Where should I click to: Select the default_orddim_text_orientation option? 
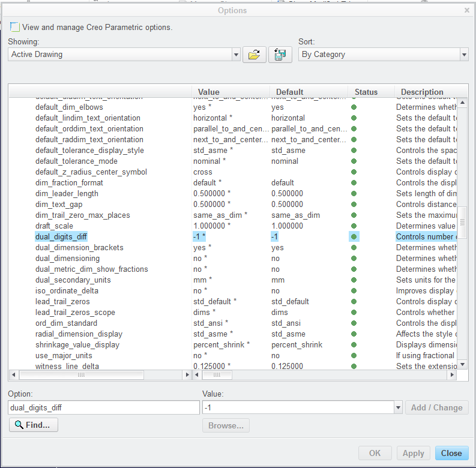(x=89, y=128)
